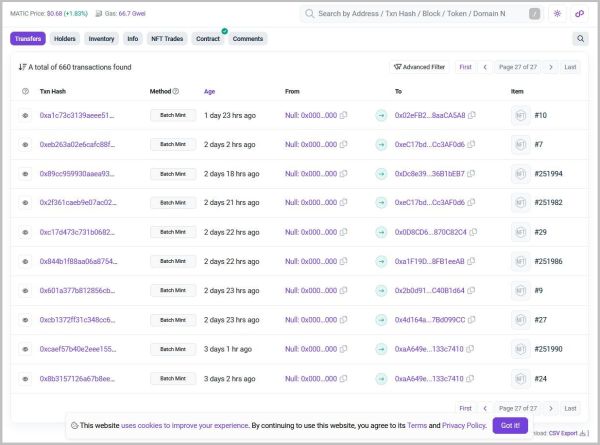Switch to the Holders tab

[65, 39]
